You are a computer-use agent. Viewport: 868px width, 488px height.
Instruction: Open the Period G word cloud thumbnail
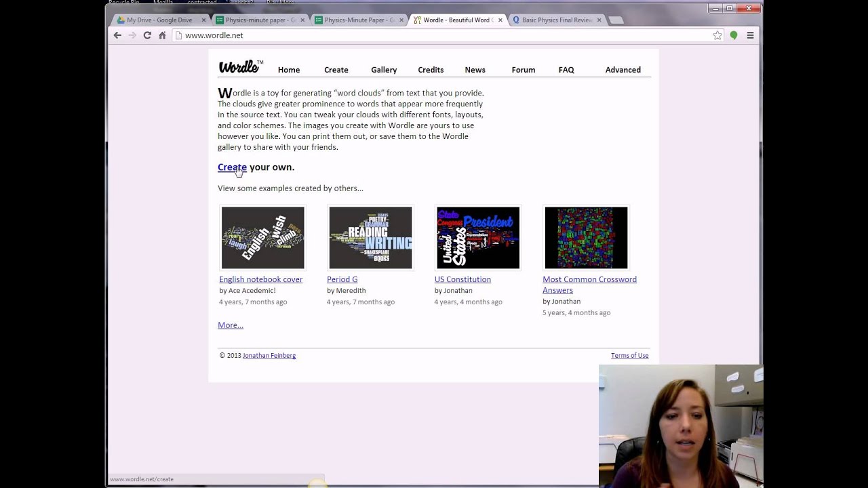pyautogui.click(x=370, y=238)
